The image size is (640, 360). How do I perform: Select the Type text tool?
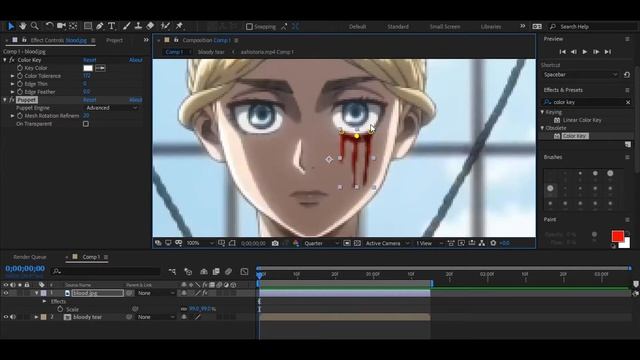coord(111,26)
